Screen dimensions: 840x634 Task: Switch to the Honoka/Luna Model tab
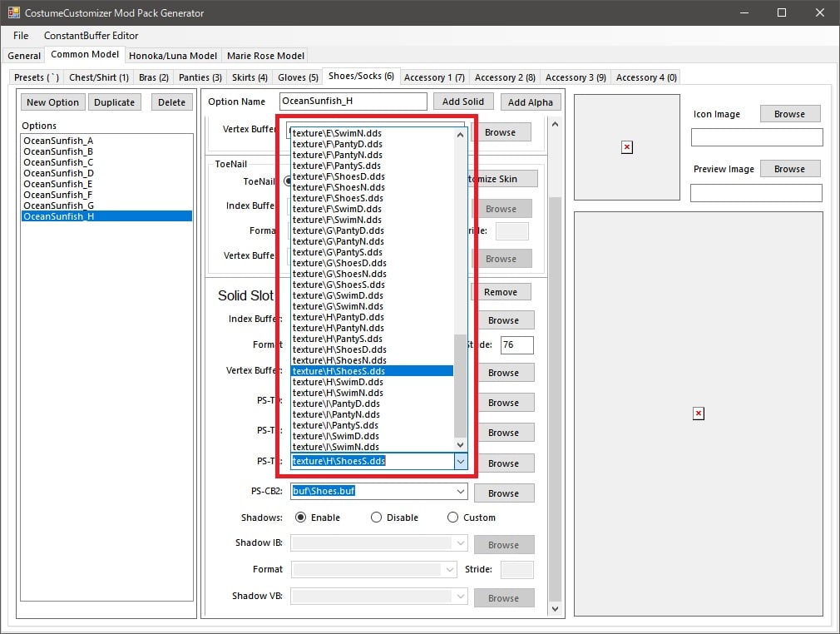tap(173, 56)
